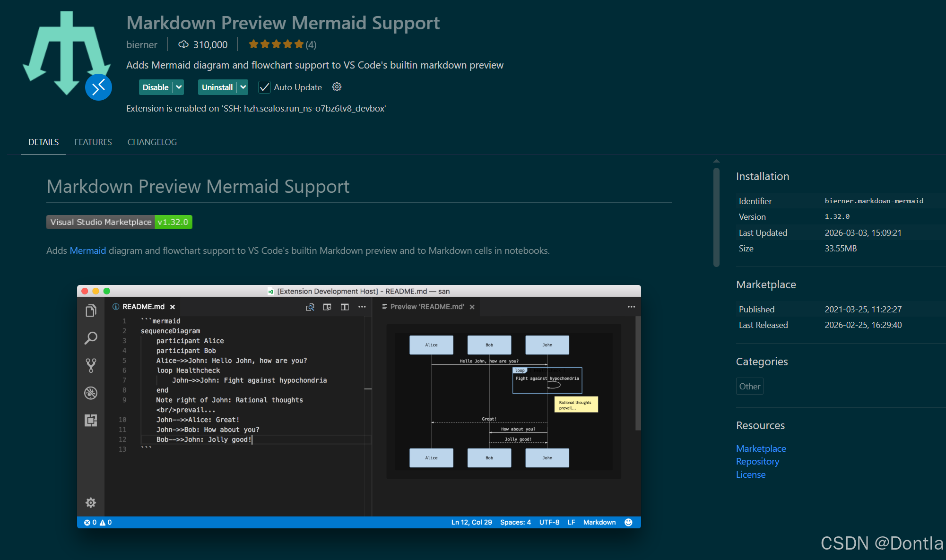Click the cloud download count icon
Screen dimensions: 946x560
183,44
